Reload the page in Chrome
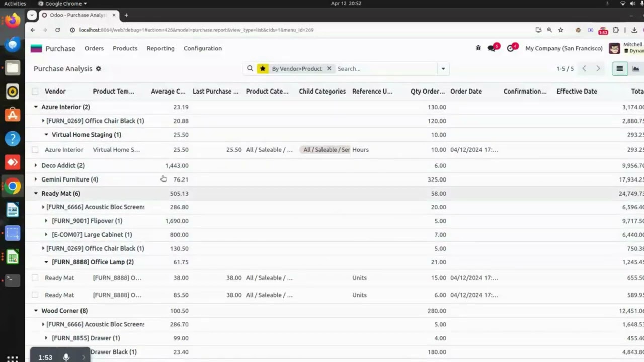This screenshot has height=362, width=644. click(x=57, y=30)
